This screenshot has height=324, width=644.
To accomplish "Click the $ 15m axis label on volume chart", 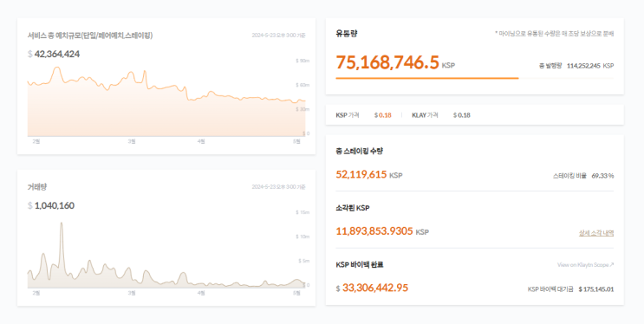I will tap(302, 212).
